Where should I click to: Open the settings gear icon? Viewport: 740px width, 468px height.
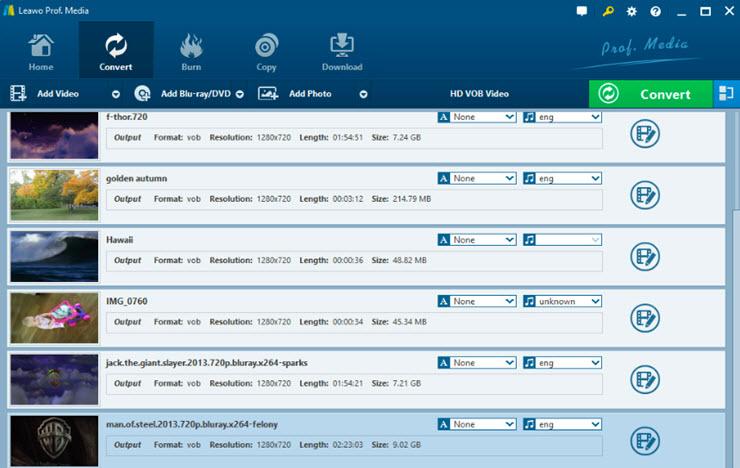pyautogui.click(x=631, y=12)
